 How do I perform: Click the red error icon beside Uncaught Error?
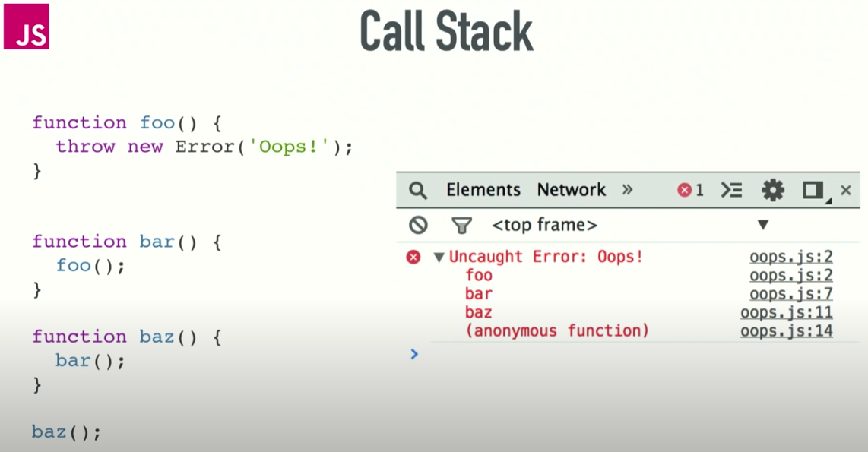pyautogui.click(x=413, y=257)
